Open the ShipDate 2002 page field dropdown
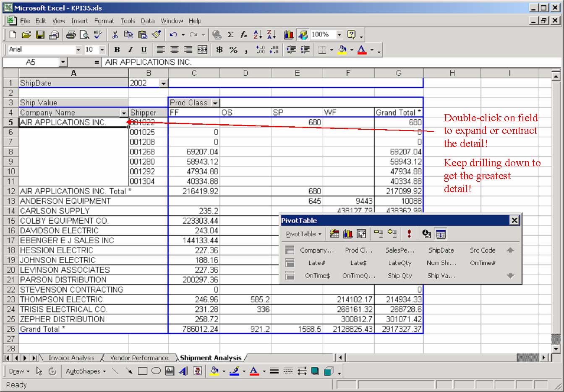The width and height of the screenshot is (564, 392). 164,83
